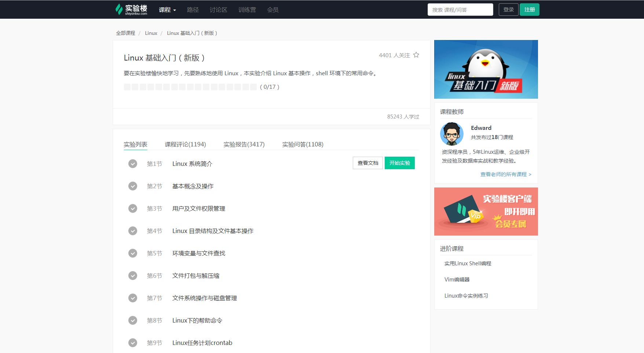Click the course title Linux 基础入门（新版）
The width and height of the screenshot is (644, 353).
pyautogui.click(x=164, y=58)
